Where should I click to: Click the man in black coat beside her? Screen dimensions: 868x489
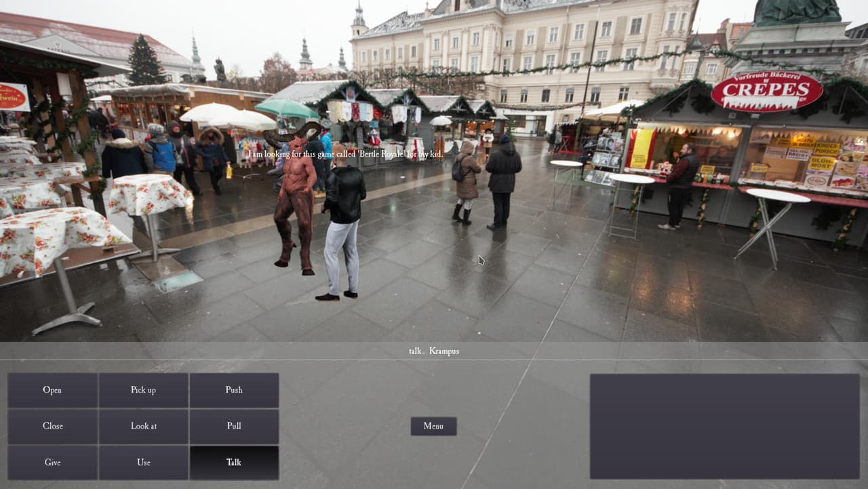(502, 182)
